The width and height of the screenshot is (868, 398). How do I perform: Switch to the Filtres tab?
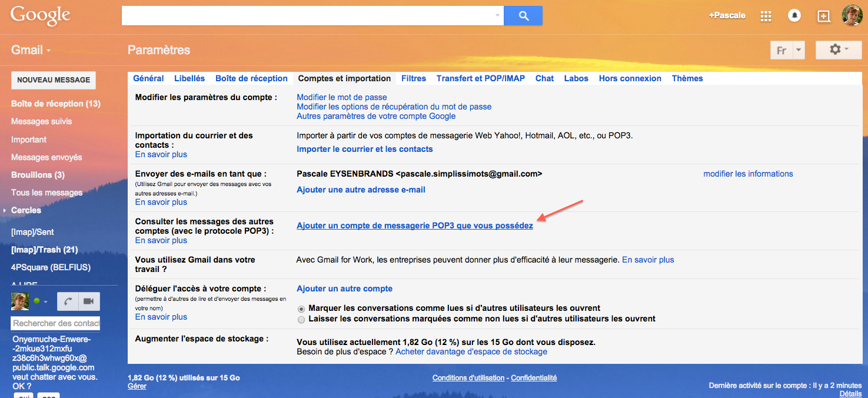(x=413, y=78)
